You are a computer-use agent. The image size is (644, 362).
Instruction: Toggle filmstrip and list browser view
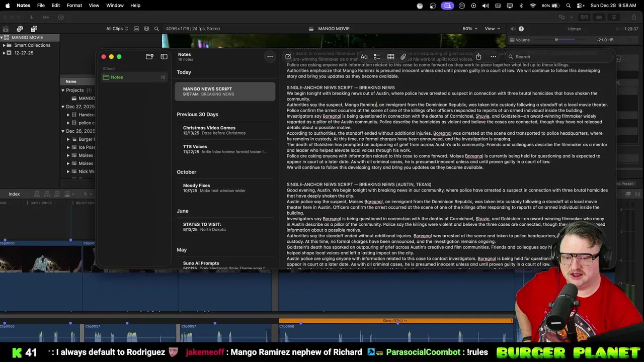click(146, 29)
